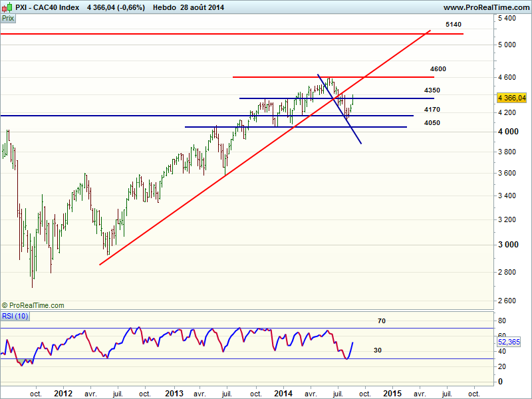
Task: Select the 4170 support level annotation
Action: (432, 110)
